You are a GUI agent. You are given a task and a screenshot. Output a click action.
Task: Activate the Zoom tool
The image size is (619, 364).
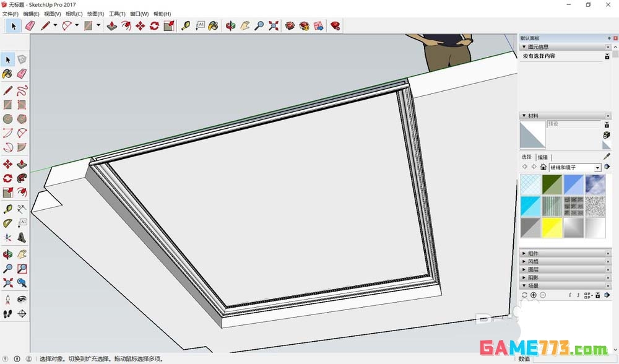[x=258, y=26]
